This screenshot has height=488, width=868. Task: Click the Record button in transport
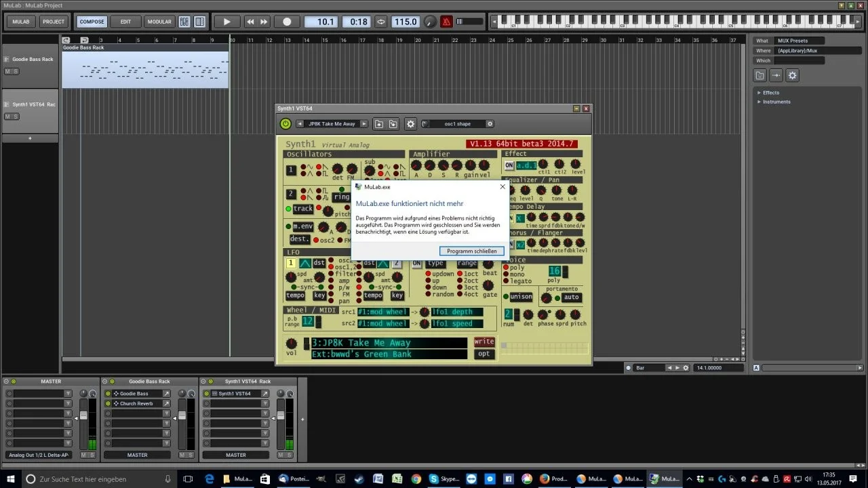(287, 22)
